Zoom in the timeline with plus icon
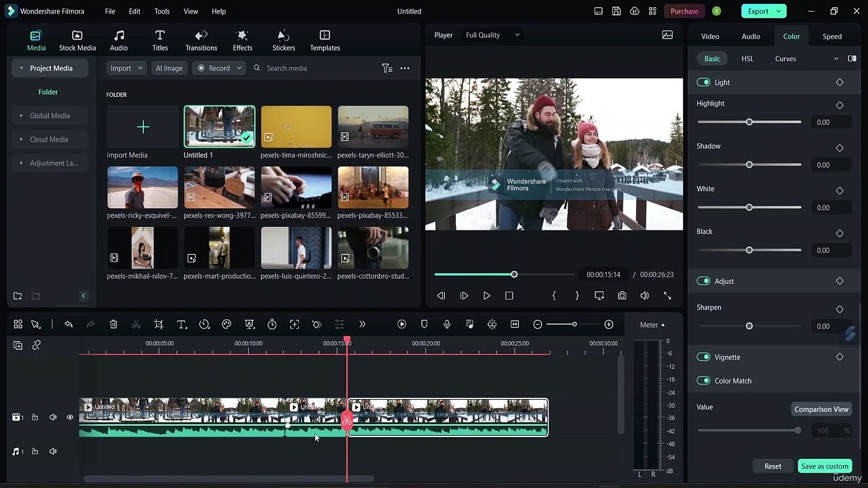 609,325
